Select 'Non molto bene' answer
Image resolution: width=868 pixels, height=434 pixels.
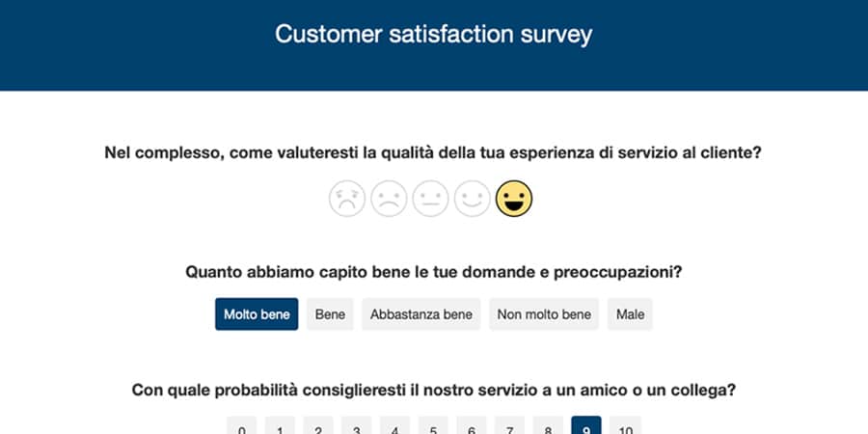[544, 314]
